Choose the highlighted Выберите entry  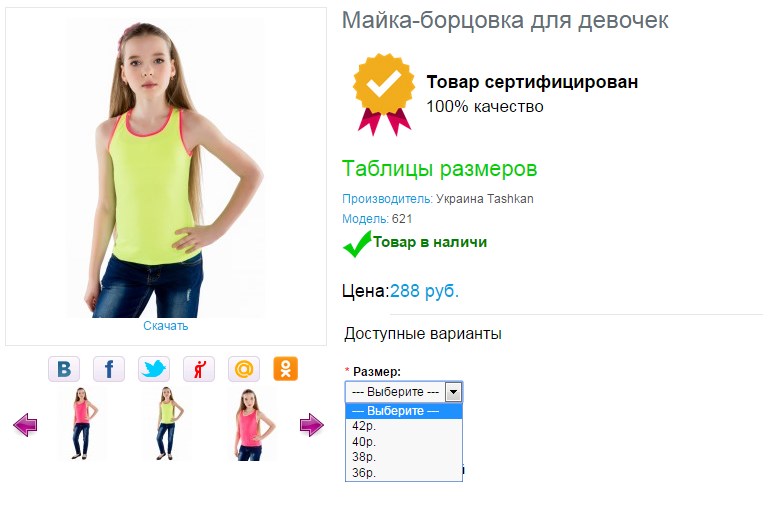pos(404,411)
